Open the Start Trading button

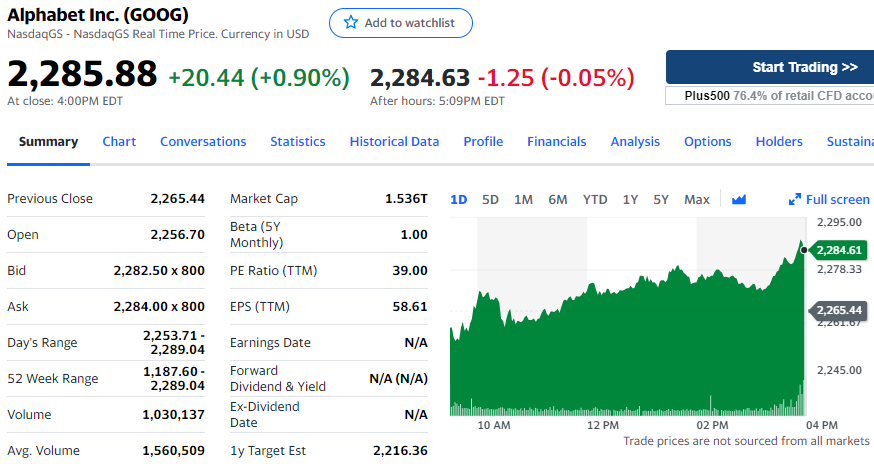(770, 67)
